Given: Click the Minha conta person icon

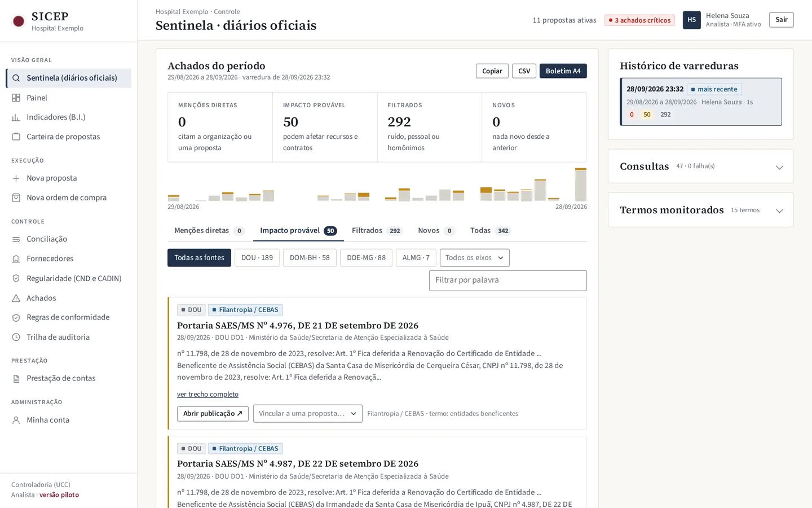Looking at the screenshot, I should point(16,420).
